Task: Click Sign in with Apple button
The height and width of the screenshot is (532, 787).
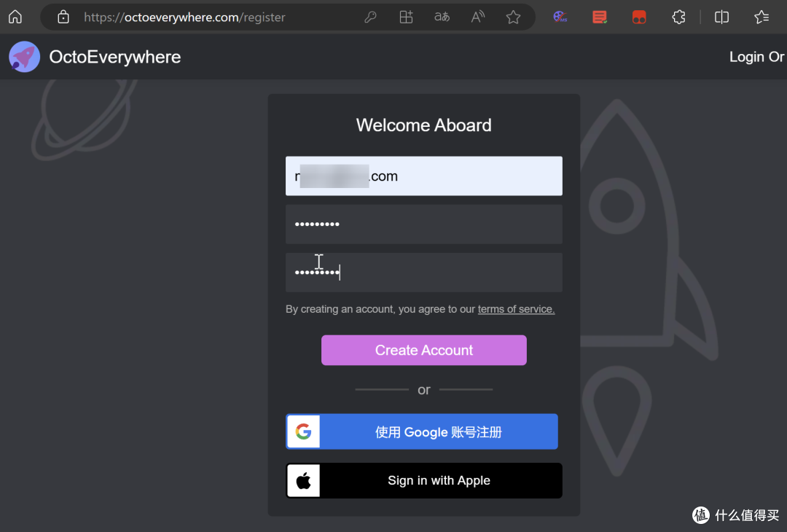Action: point(423,481)
